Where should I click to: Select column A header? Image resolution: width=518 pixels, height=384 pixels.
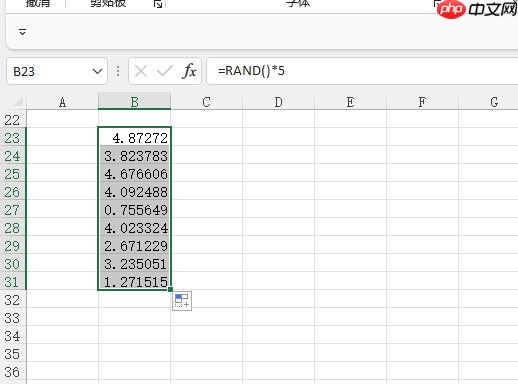[62, 101]
